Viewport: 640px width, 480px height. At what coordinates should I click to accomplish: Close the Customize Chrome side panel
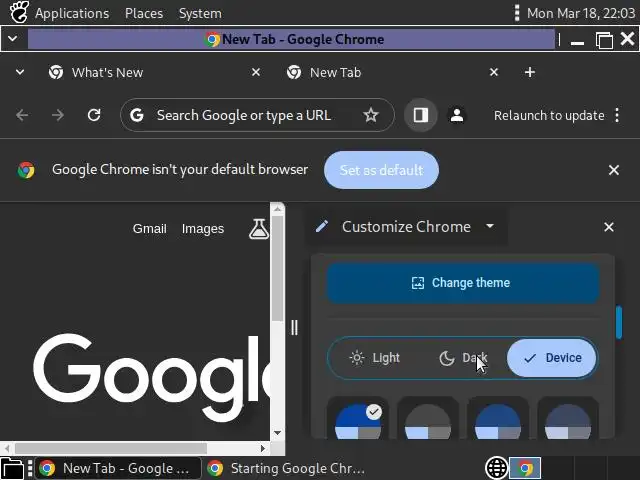[x=609, y=227]
